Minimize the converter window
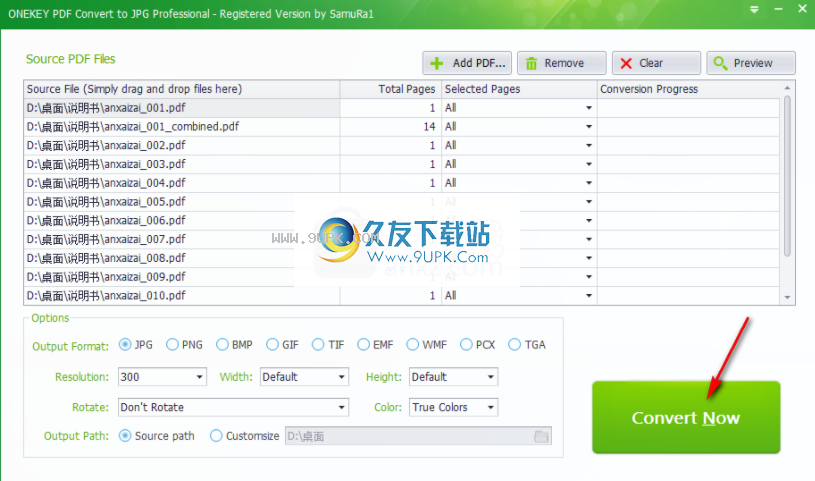The width and height of the screenshot is (815, 481). click(778, 9)
